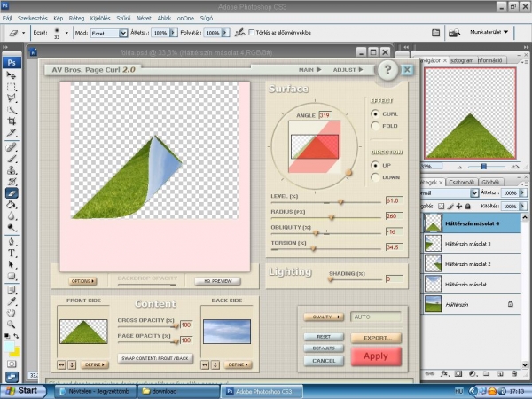Select the Brush tool

pyautogui.click(x=12, y=159)
